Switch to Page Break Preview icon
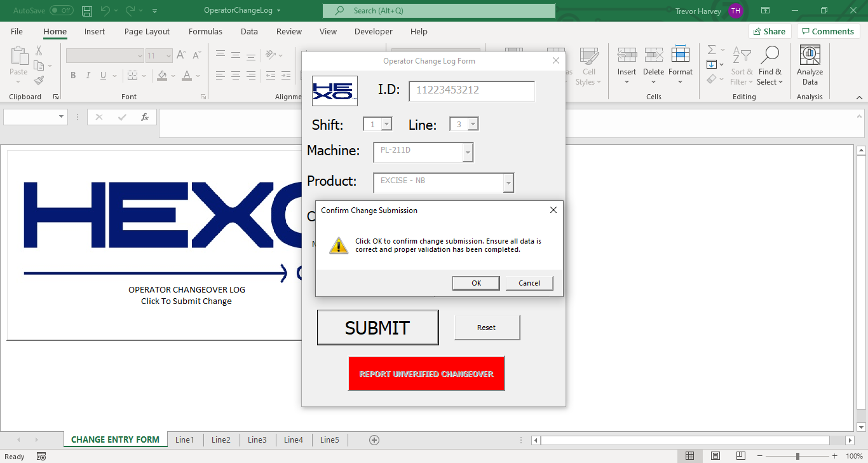 click(x=741, y=456)
